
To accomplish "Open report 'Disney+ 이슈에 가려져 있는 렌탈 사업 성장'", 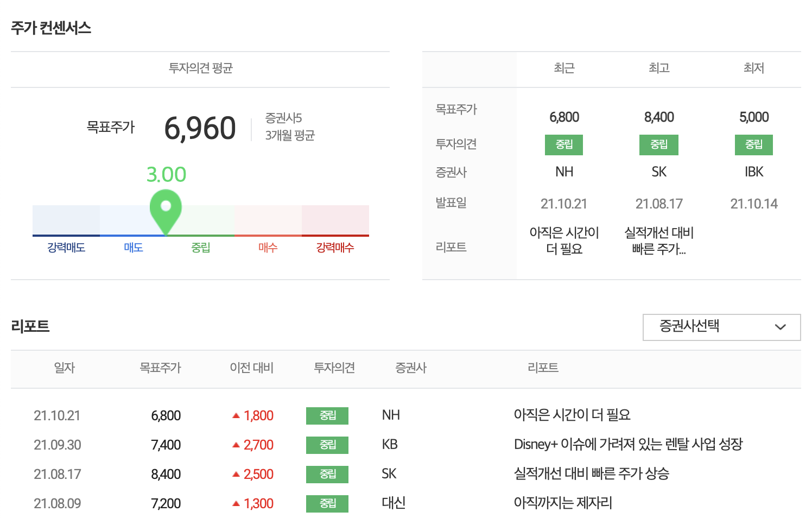I will pyautogui.click(x=628, y=445).
